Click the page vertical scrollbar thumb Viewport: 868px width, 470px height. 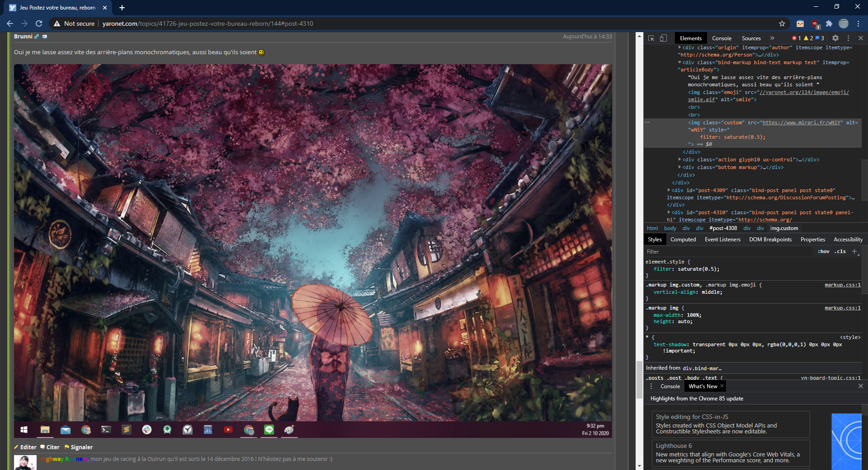coord(639,380)
